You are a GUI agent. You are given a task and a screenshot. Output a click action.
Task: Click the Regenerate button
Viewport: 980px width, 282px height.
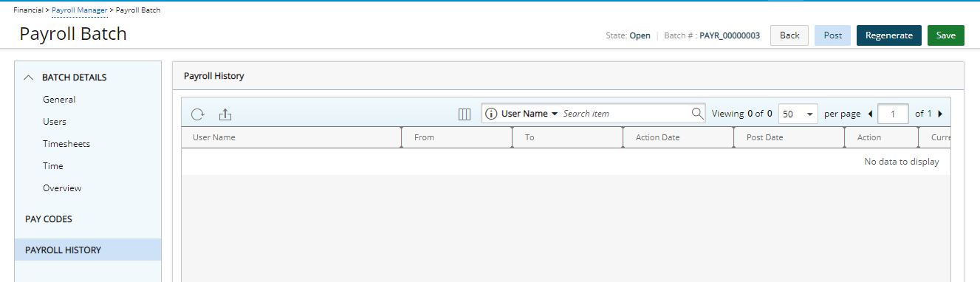click(x=889, y=35)
